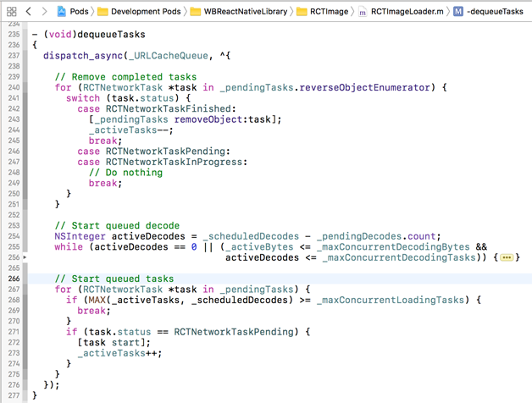Click the RCTImageLoader.m file icon
Screen dimensions: 532x403
coord(363,12)
